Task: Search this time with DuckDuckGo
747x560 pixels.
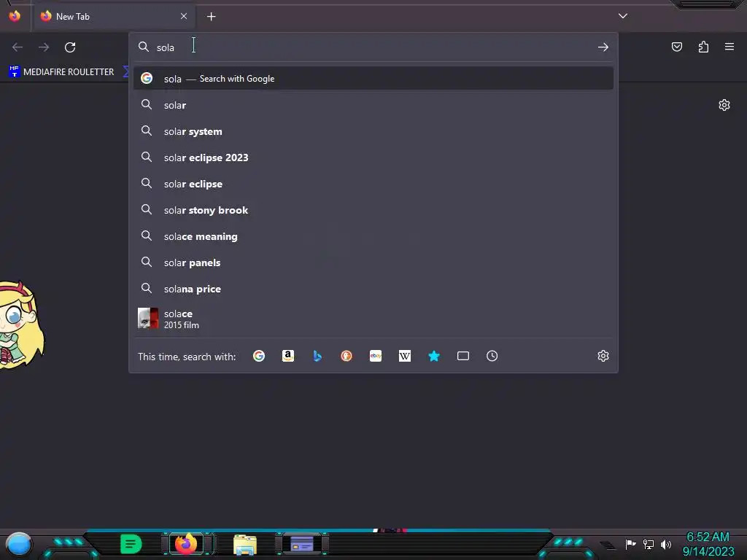Action: [x=347, y=356]
